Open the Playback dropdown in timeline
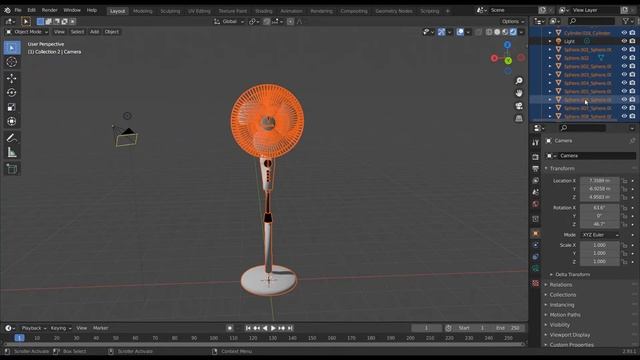This screenshot has height=360, width=640. click(x=33, y=328)
